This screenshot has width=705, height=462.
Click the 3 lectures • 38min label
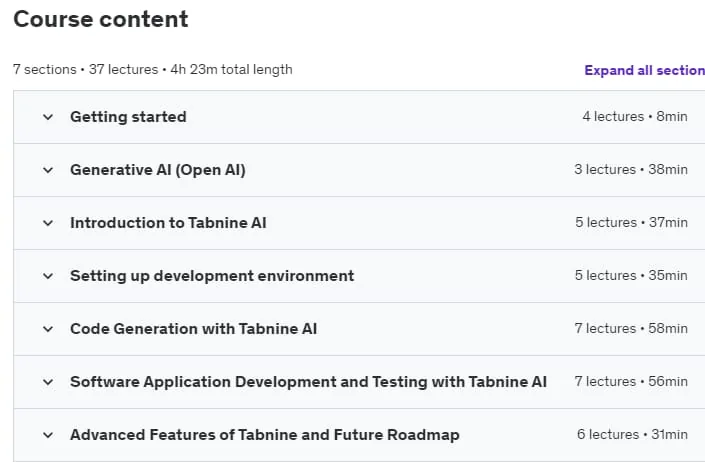tap(631, 169)
